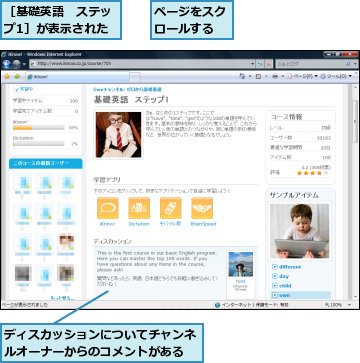Click the iKnow! progress bar

tap(38, 127)
